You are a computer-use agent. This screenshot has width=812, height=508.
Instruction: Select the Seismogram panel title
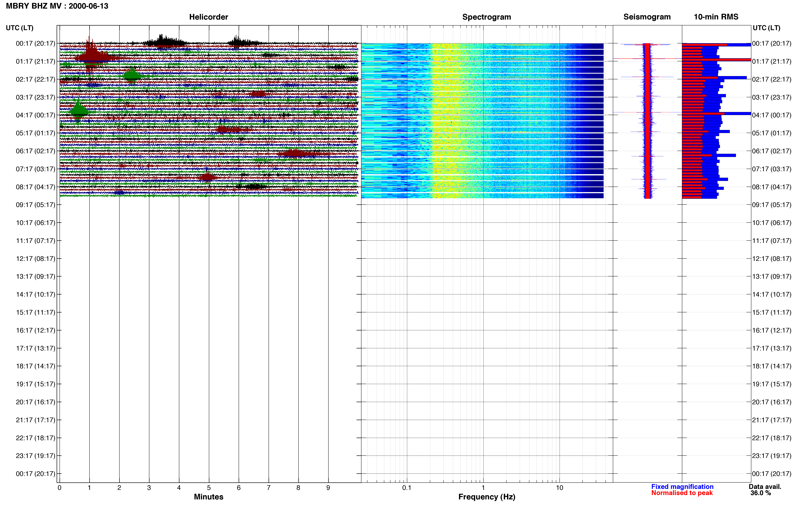tap(647, 17)
